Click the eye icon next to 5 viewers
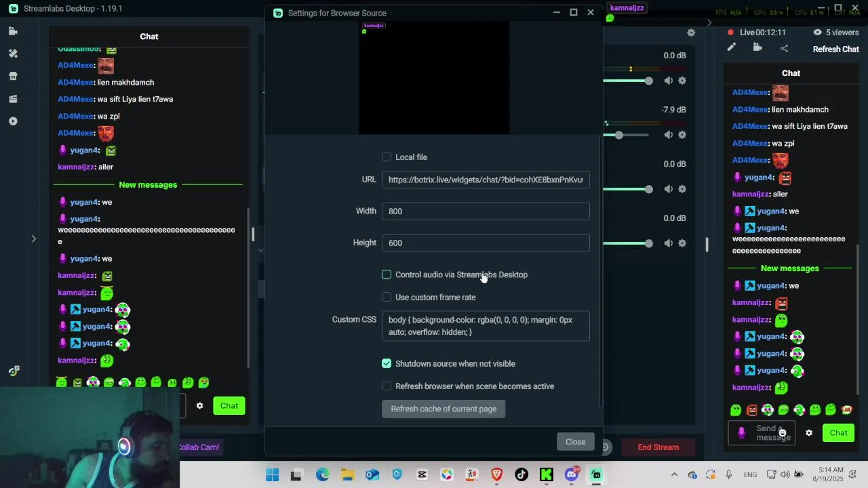868x488 pixels. pos(817,33)
